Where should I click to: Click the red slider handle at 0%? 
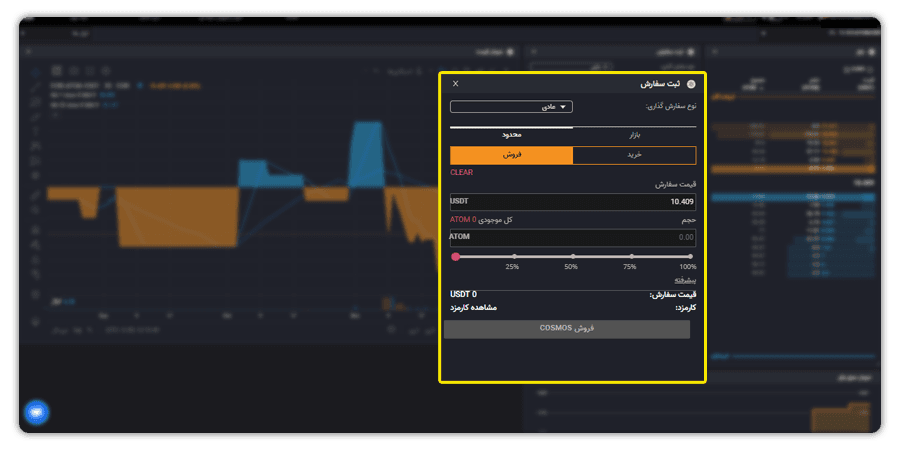coord(456,257)
